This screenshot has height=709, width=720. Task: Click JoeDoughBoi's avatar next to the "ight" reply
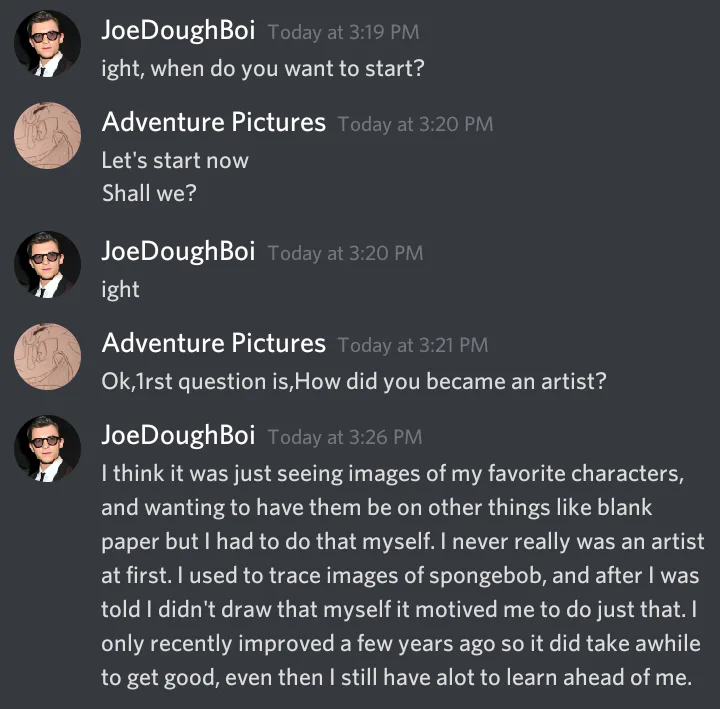(47, 264)
